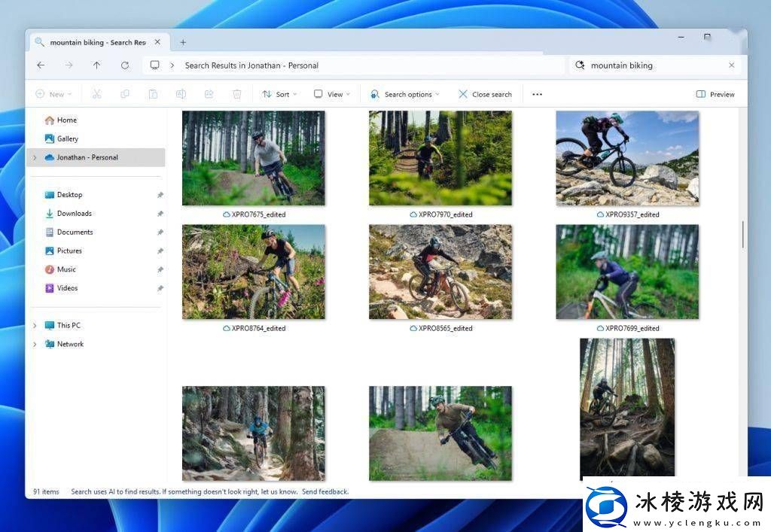
Task: Paste using the Paste toolbar icon
Action: pyautogui.click(x=154, y=94)
